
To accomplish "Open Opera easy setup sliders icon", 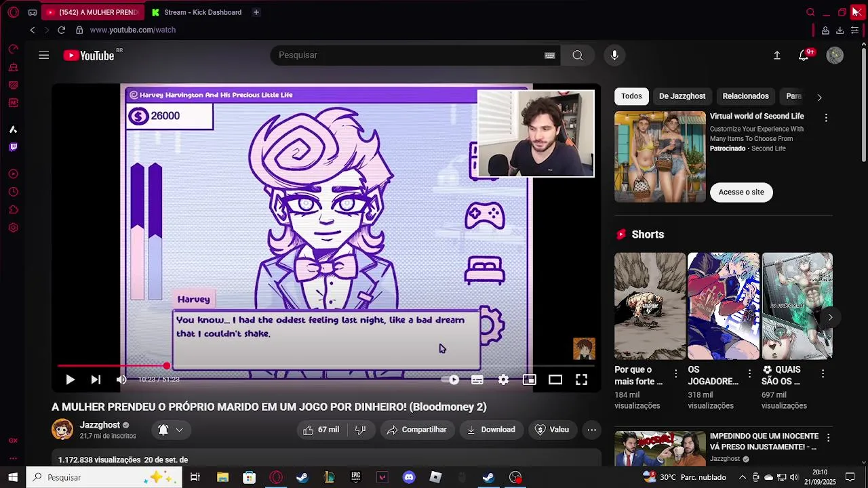I will pos(854,30).
